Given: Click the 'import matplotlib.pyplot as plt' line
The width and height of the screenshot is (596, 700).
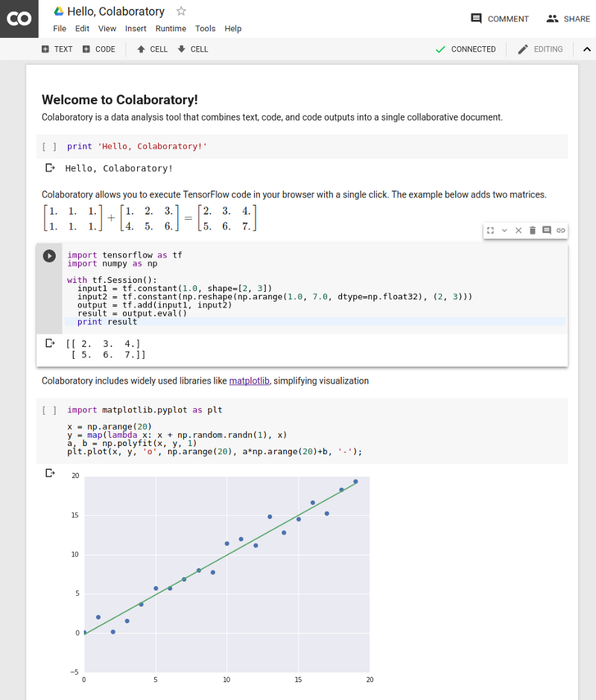Looking at the screenshot, I should coord(145,410).
